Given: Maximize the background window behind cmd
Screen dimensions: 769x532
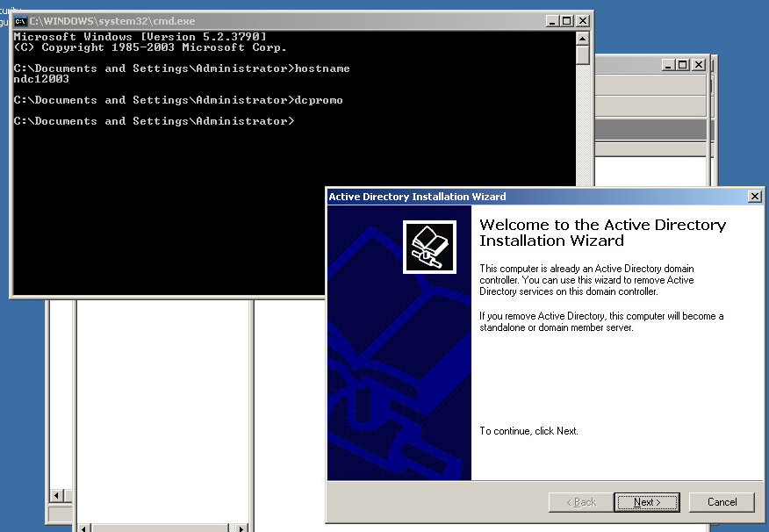Looking at the screenshot, I should [683, 64].
